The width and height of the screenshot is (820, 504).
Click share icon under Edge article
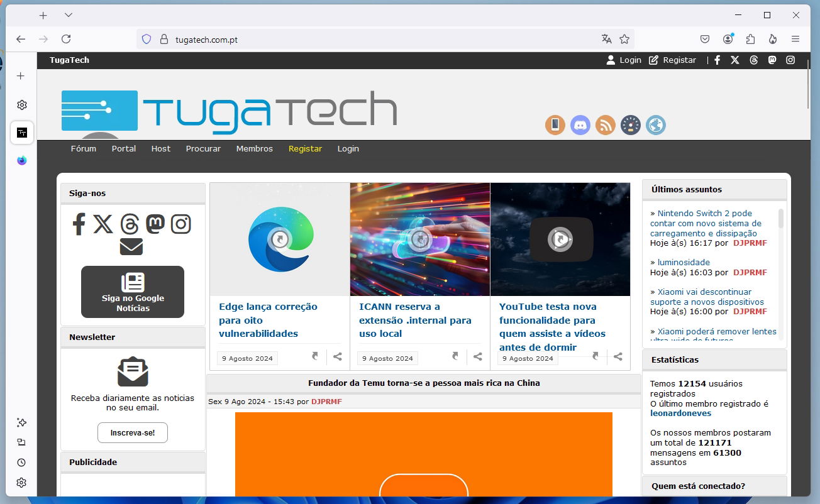pyautogui.click(x=338, y=356)
